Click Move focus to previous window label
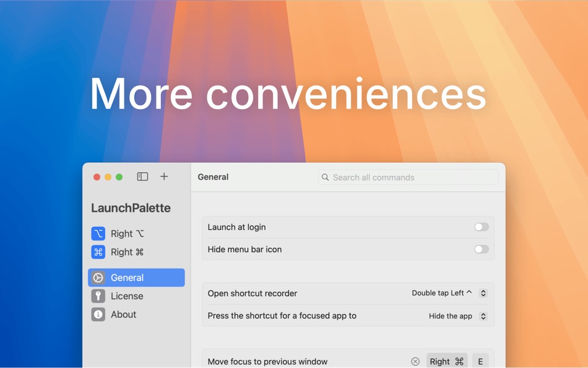Screen dimensions: 588x368 point(267,361)
